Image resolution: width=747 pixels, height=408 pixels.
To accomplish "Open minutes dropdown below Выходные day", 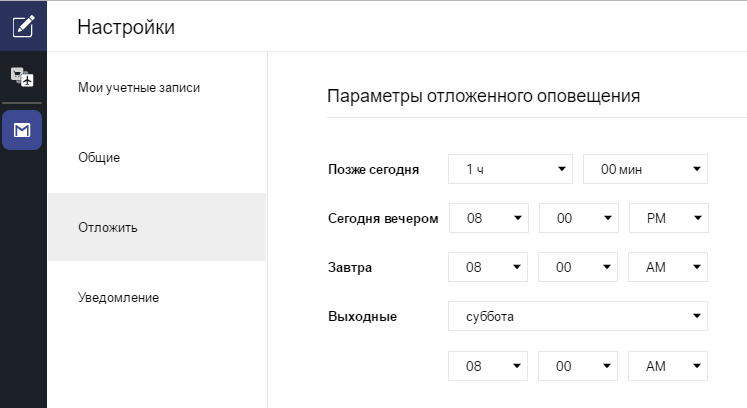I will (578, 366).
